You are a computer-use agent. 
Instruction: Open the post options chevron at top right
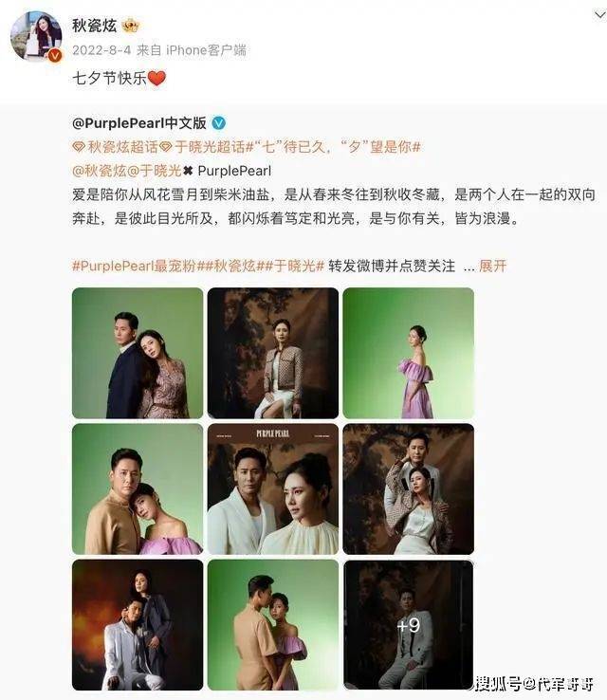tap(599, 15)
